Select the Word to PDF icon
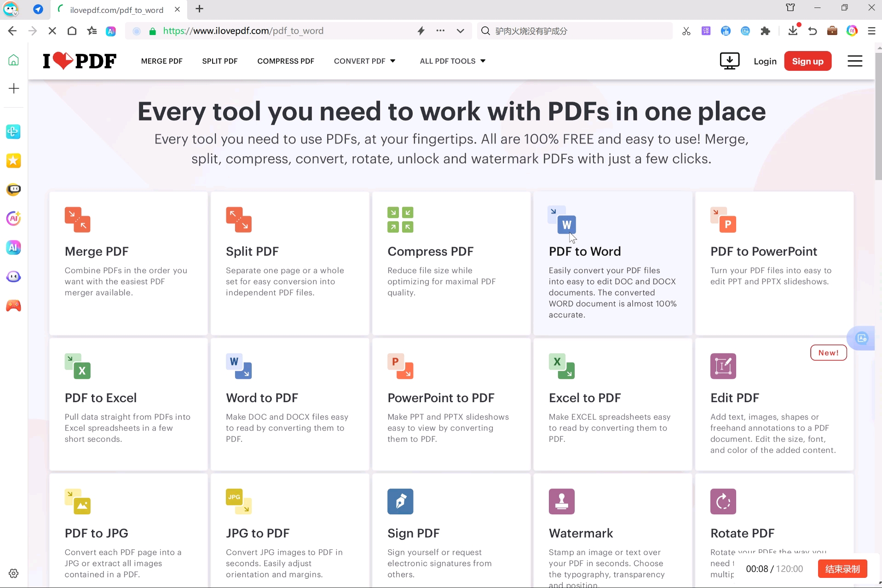 [x=239, y=366]
